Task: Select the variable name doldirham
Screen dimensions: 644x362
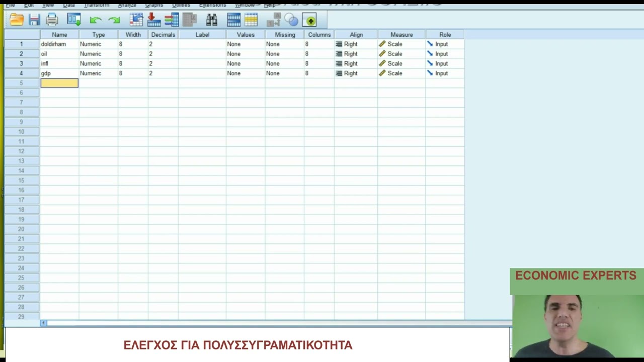Action: 53,44
